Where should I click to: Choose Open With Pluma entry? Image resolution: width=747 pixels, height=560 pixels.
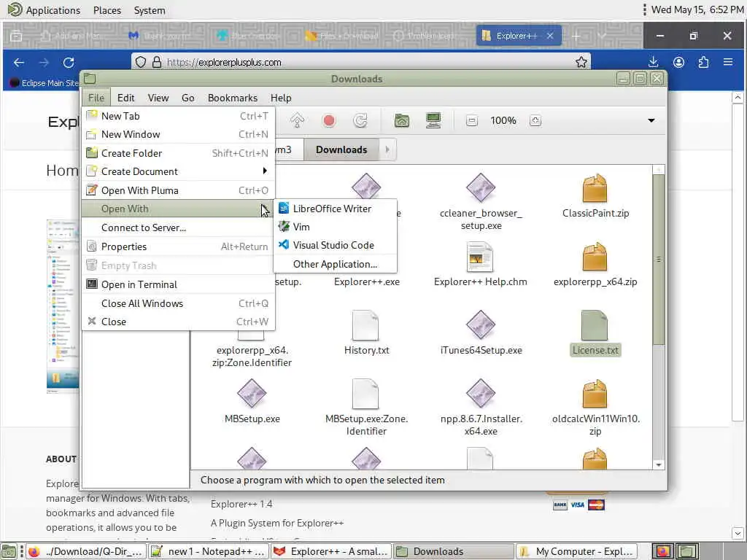(178, 190)
